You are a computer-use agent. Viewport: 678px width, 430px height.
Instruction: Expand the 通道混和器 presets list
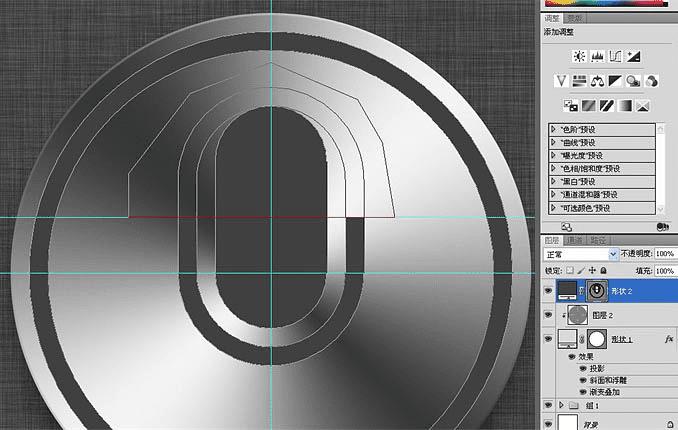(x=553, y=195)
